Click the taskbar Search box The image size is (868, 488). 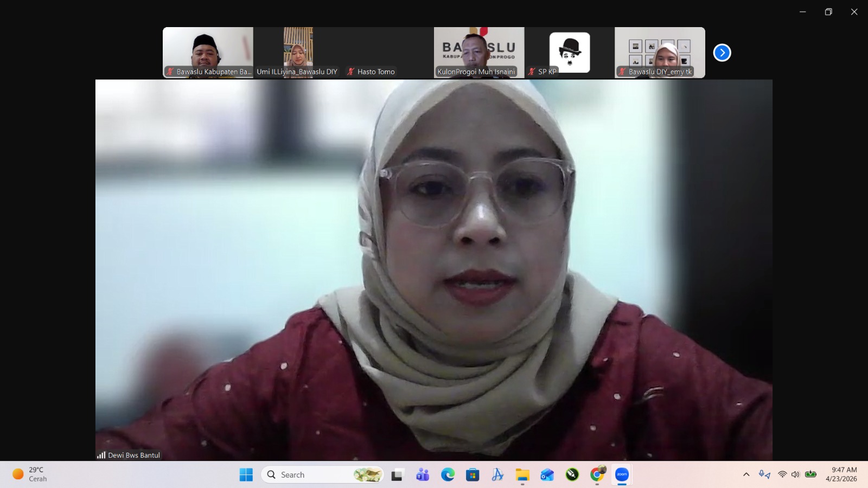[322, 475]
